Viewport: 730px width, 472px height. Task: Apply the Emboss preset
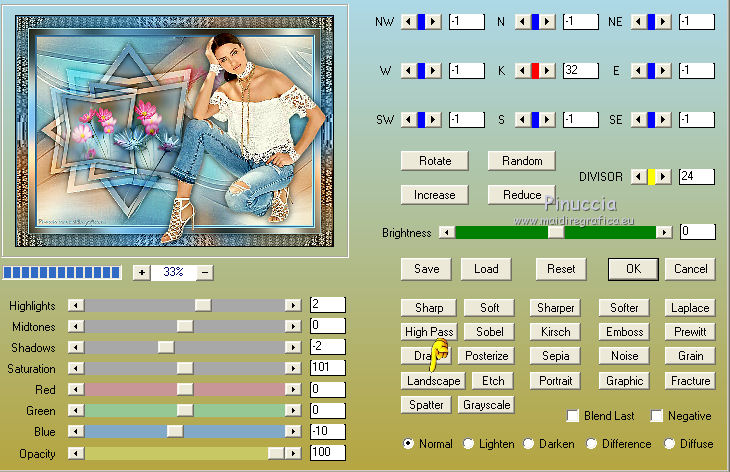624,332
